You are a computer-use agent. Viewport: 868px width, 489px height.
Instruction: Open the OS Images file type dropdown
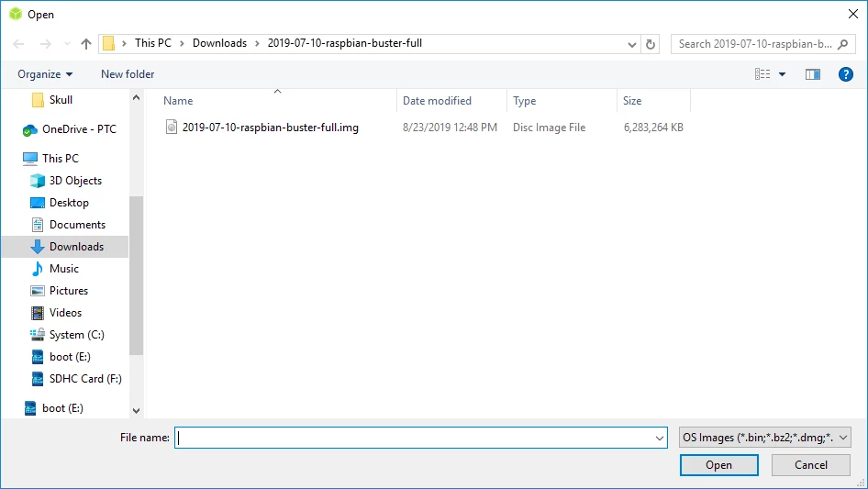[764, 438]
